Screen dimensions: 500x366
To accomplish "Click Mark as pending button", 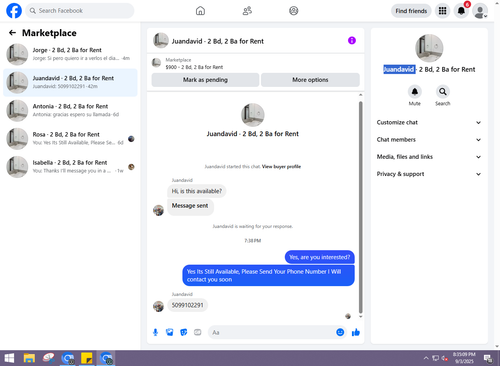I will 205,80.
